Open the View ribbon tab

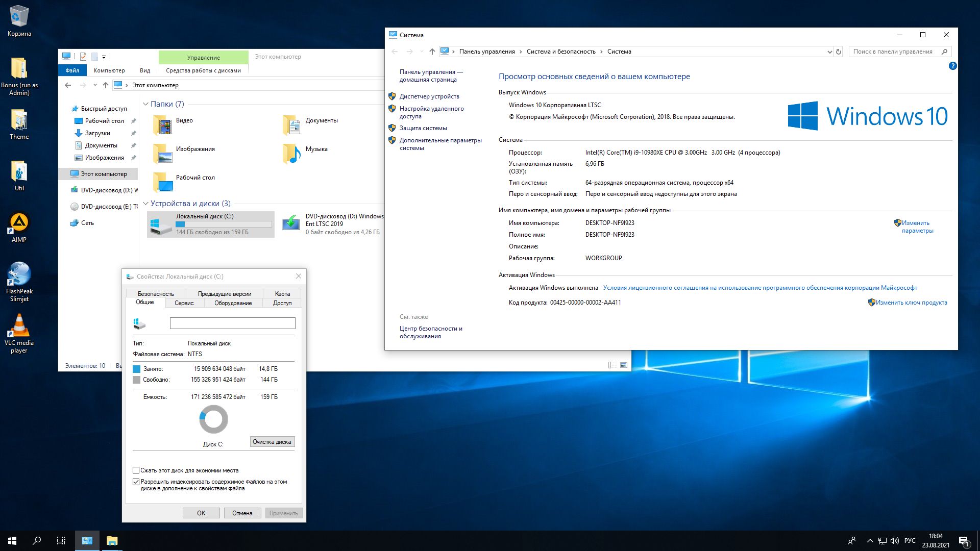[x=145, y=70]
